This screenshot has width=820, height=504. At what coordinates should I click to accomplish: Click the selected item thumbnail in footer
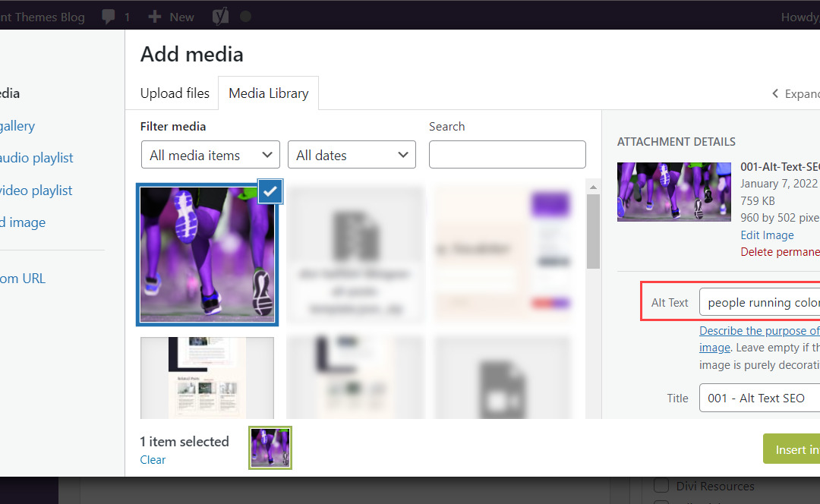(270, 448)
